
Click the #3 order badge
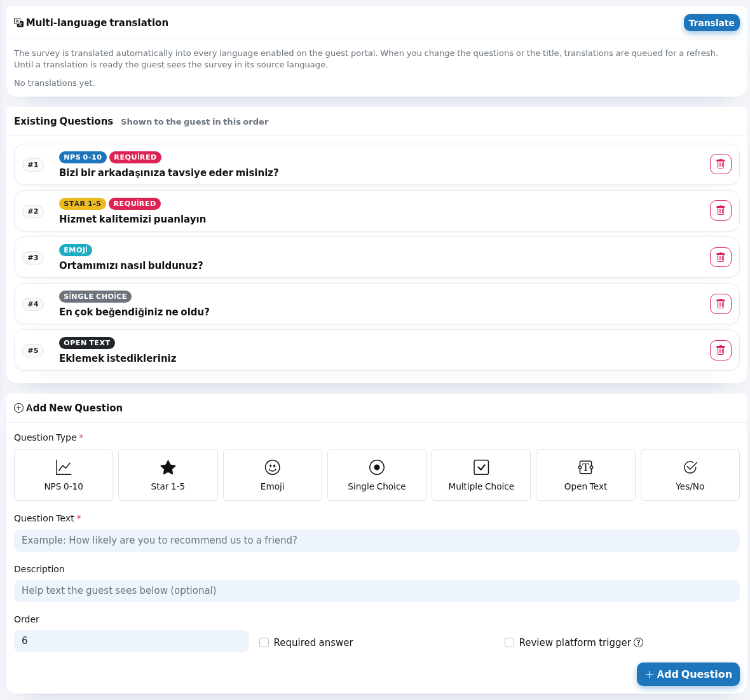33,257
